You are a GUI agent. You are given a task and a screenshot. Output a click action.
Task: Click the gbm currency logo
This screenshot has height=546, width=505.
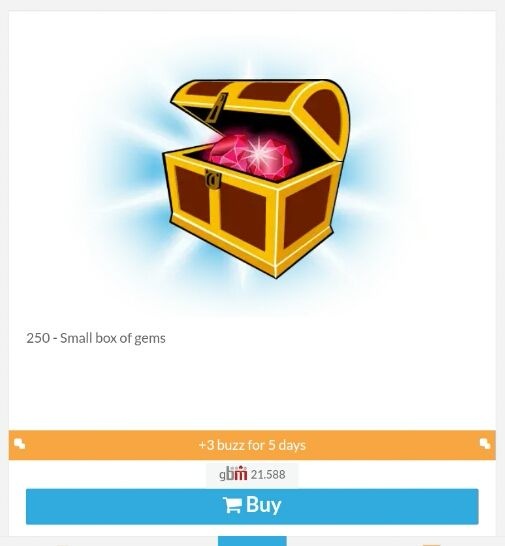(x=233, y=474)
